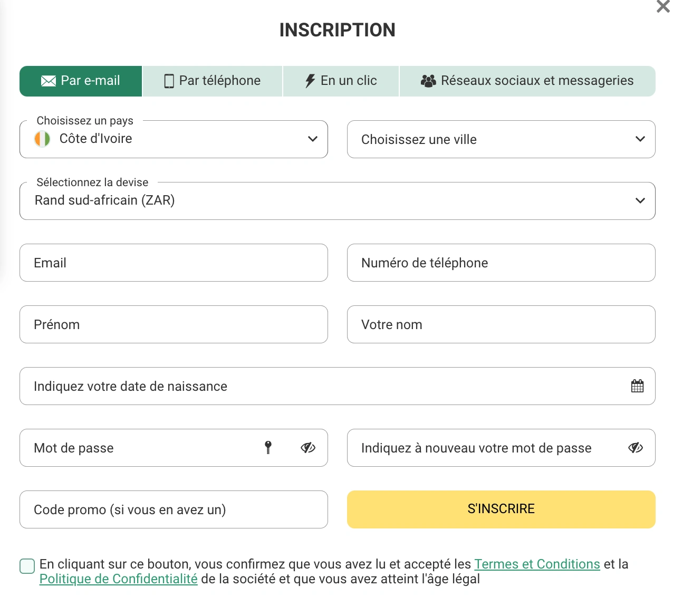Tick the terms acceptance checkbox
The image size is (673, 616).
point(27,566)
